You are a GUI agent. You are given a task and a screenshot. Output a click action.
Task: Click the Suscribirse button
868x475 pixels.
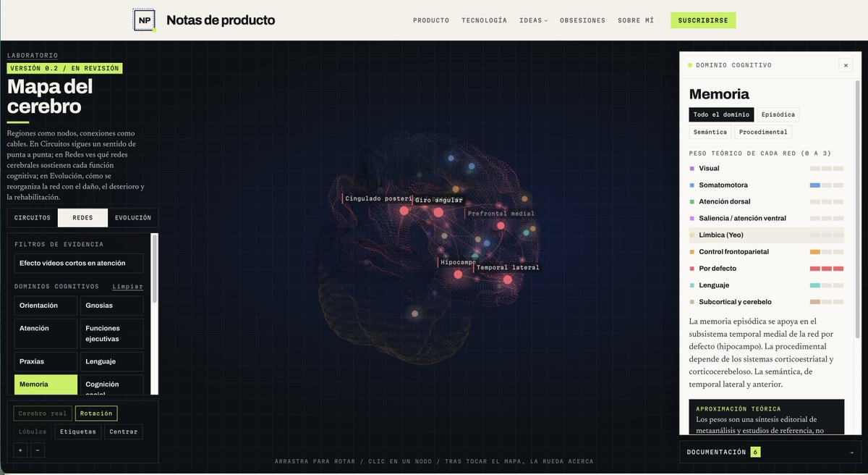703,20
